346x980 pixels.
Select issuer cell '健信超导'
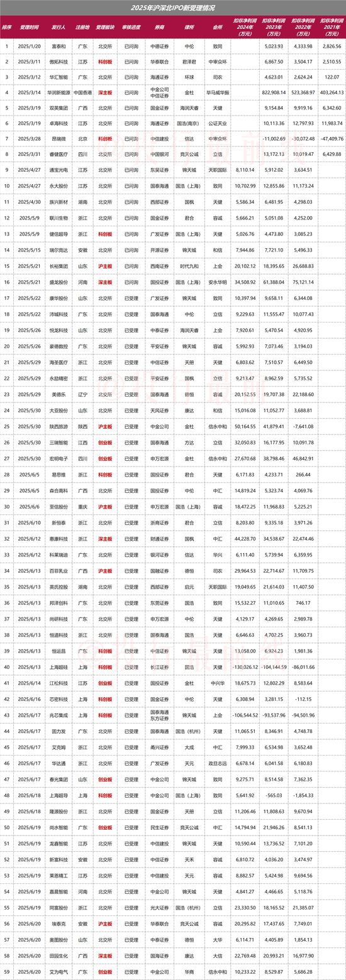click(59, 233)
